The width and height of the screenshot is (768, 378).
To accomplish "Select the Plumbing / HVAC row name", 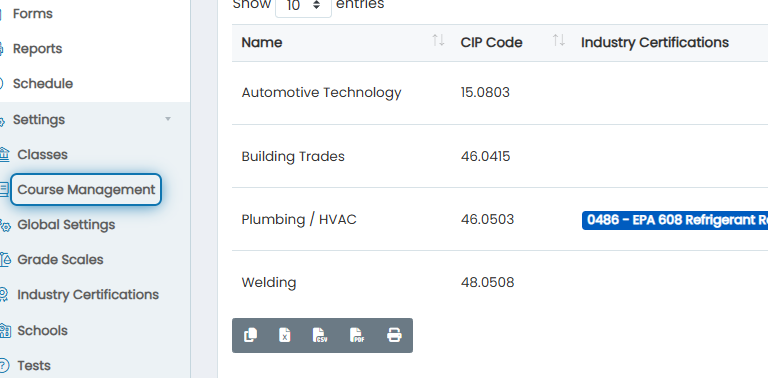I will [299, 220].
